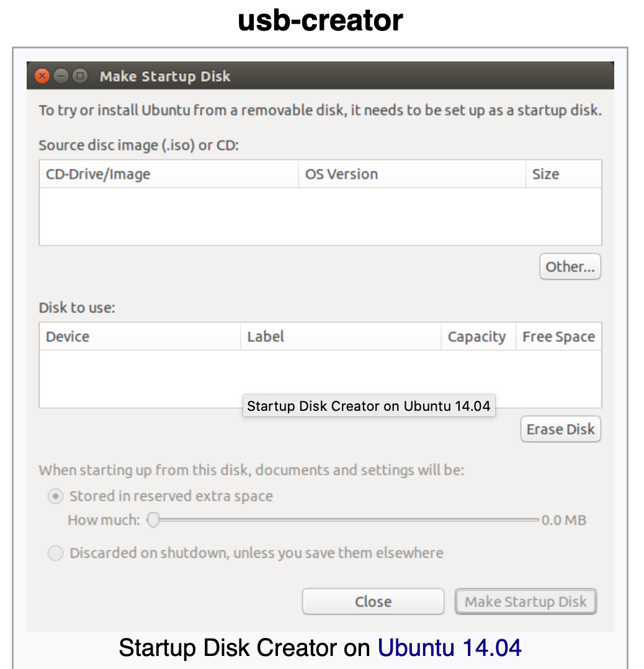Click the red window close icon
This screenshot has width=644, height=669.
[x=42, y=76]
